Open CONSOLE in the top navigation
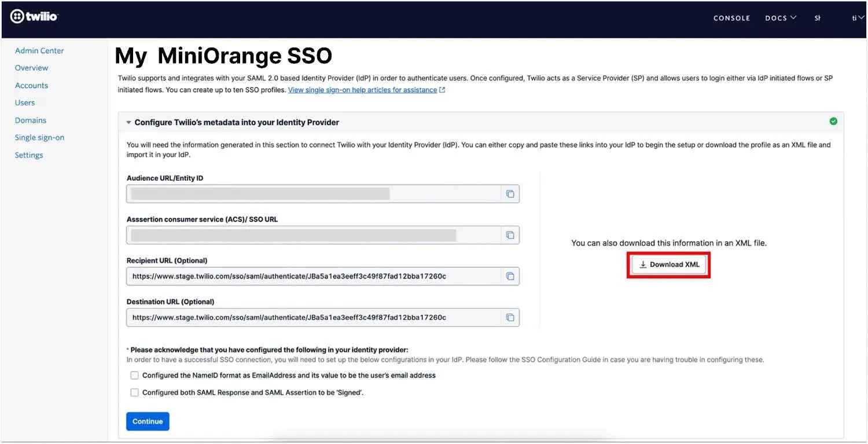The image size is (868, 444). 731,18
